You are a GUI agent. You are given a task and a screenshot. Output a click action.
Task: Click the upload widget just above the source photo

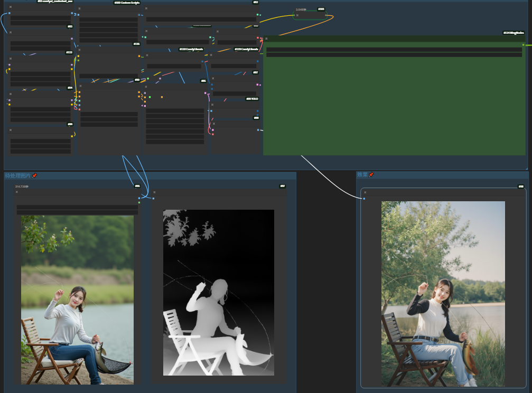pyautogui.click(x=77, y=212)
